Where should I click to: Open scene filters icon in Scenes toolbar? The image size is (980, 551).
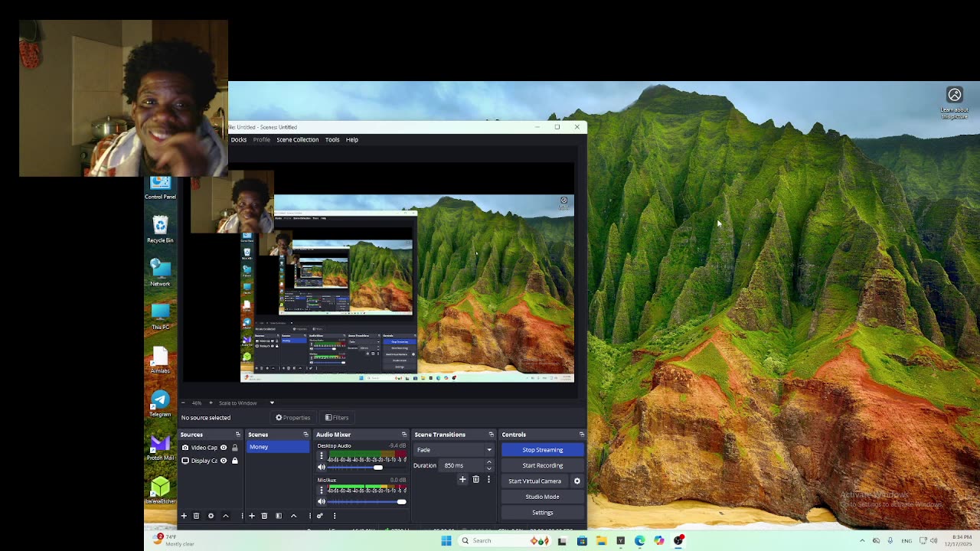pyautogui.click(x=279, y=516)
